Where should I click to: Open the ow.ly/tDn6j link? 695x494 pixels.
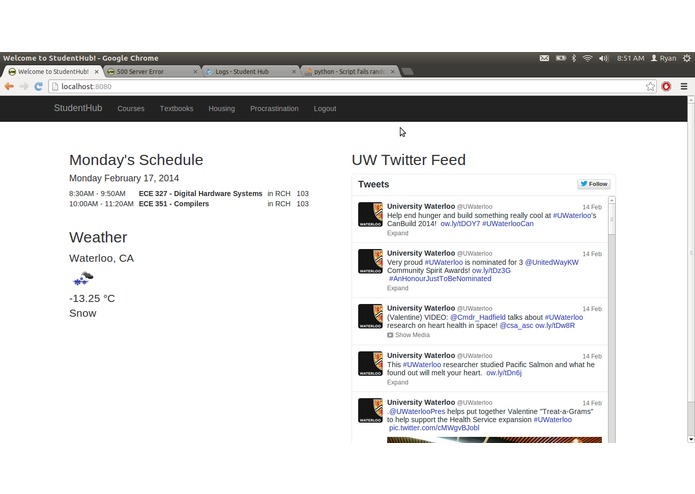coord(504,373)
